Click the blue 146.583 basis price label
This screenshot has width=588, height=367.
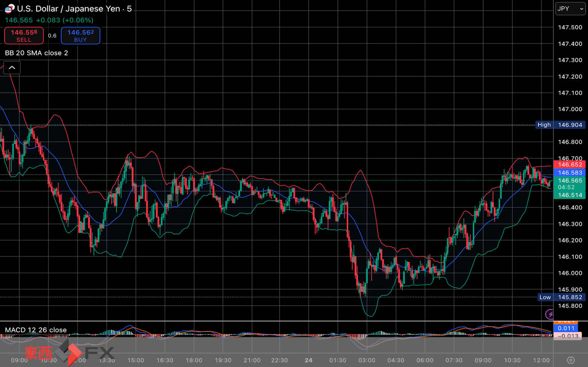(570, 173)
